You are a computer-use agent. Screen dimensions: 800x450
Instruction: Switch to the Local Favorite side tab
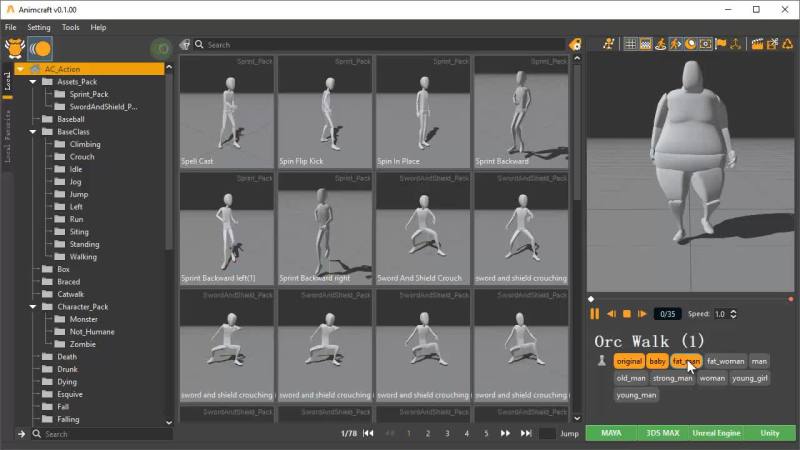(x=7, y=136)
